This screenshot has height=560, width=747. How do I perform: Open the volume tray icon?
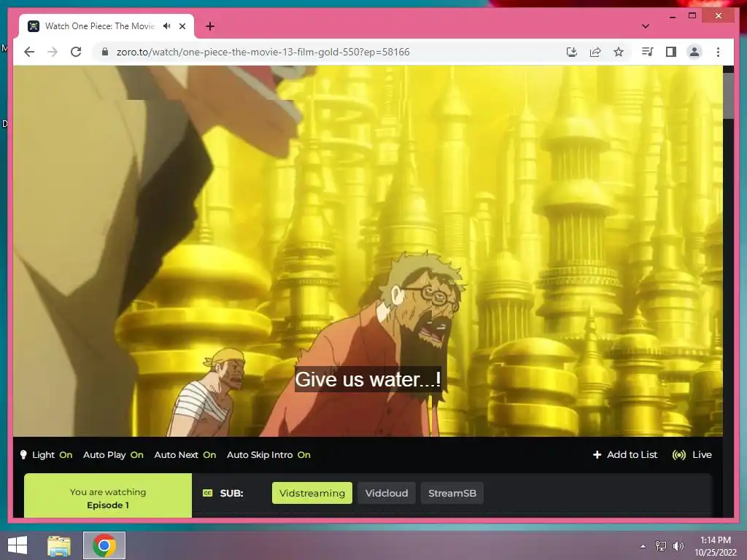coord(678,545)
